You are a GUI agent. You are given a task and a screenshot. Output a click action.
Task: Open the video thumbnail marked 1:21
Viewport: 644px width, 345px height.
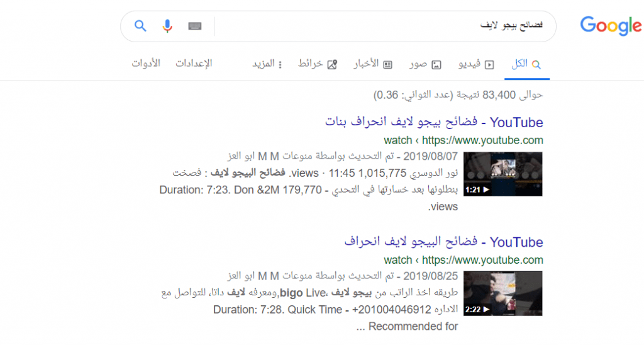pos(502,174)
